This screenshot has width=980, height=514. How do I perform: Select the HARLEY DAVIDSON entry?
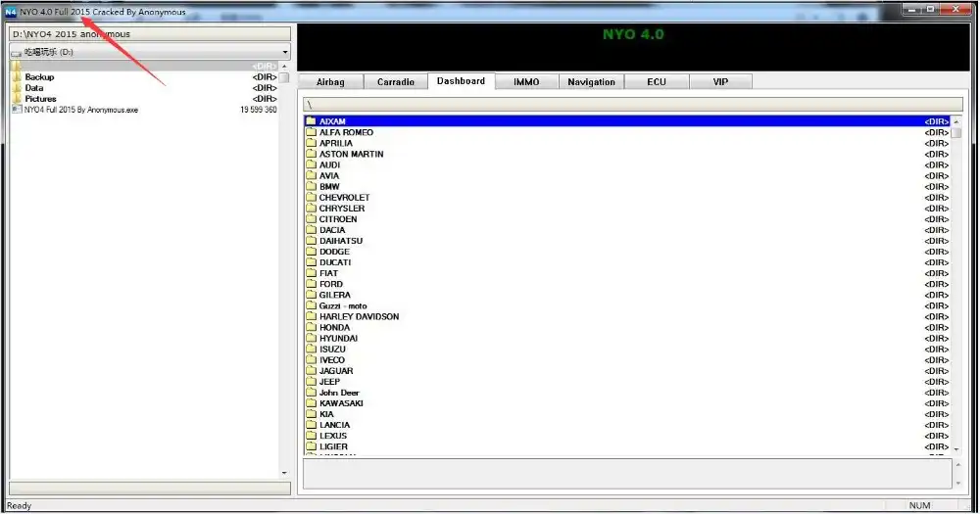627,316
